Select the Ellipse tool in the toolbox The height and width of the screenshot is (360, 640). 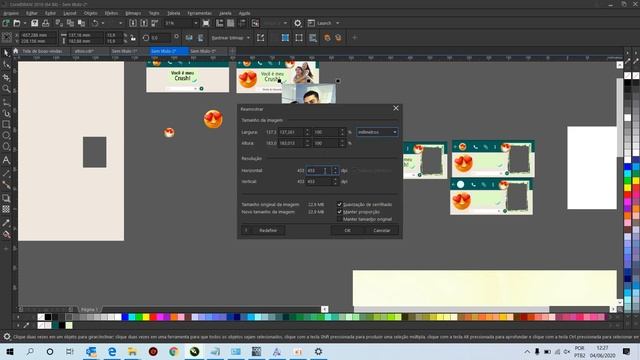6,136
